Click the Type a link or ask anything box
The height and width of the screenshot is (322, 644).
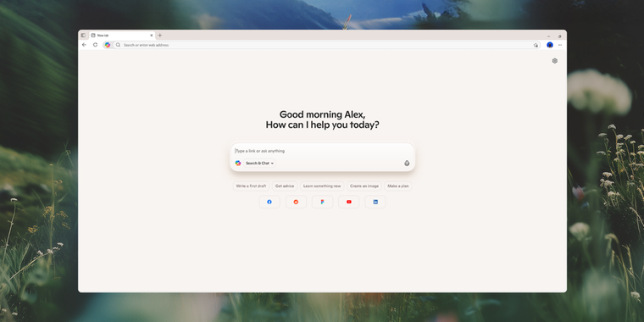[322, 151]
